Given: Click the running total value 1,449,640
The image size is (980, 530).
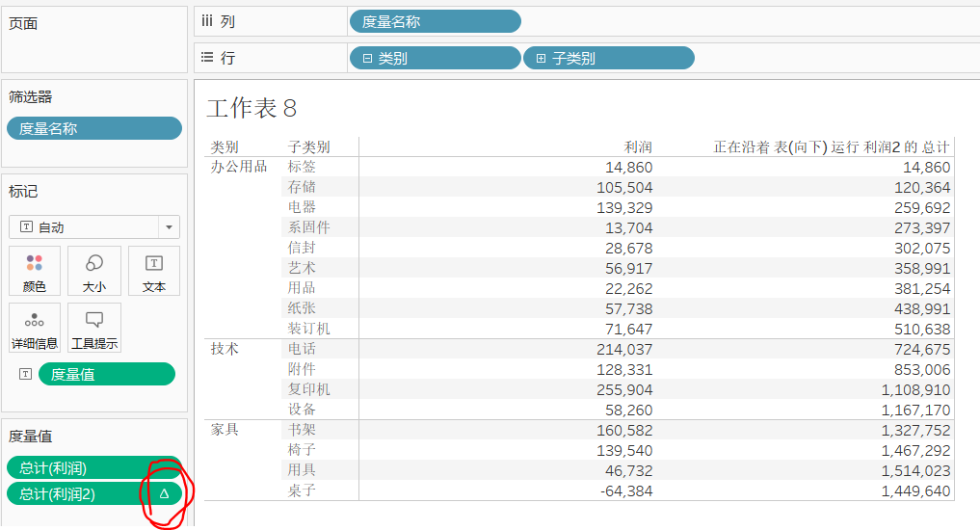Looking at the screenshot, I should click(x=915, y=491).
